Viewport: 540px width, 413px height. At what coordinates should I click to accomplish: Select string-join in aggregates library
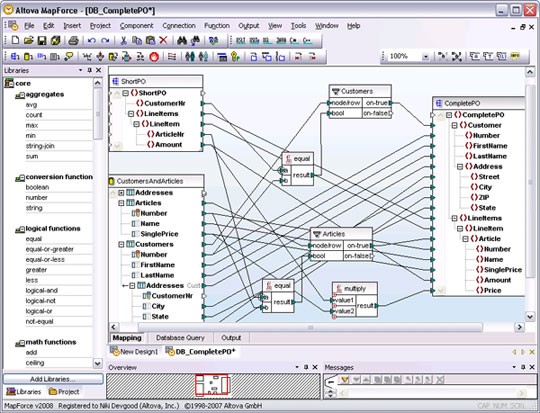(40, 146)
